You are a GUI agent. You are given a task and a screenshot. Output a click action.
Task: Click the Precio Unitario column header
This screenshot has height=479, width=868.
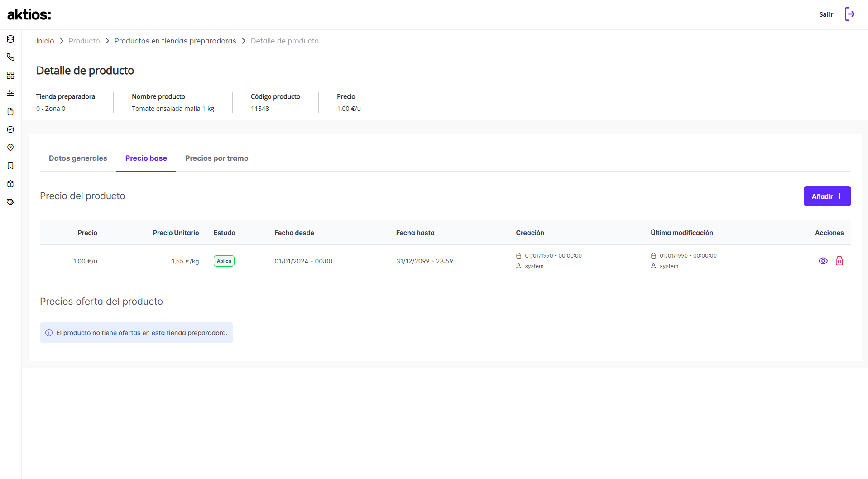click(x=176, y=233)
